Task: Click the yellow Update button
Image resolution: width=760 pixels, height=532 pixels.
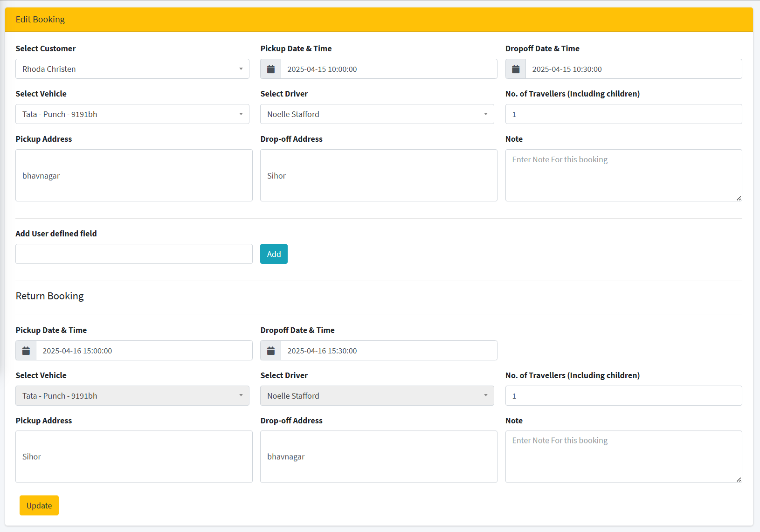Action: click(39, 505)
